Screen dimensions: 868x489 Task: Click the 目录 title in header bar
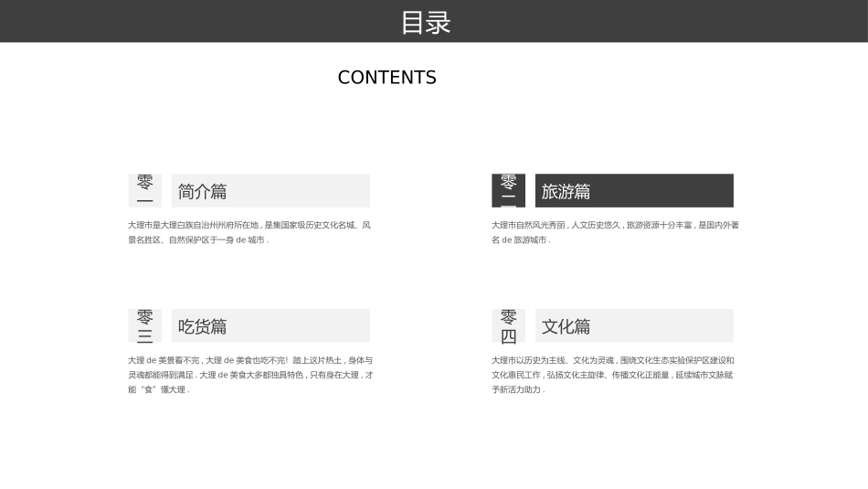pos(426,23)
